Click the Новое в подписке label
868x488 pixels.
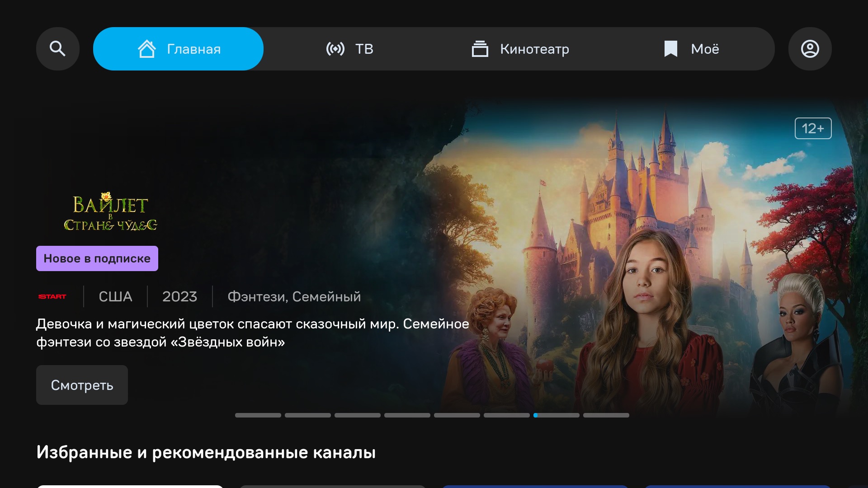(x=97, y=258)
